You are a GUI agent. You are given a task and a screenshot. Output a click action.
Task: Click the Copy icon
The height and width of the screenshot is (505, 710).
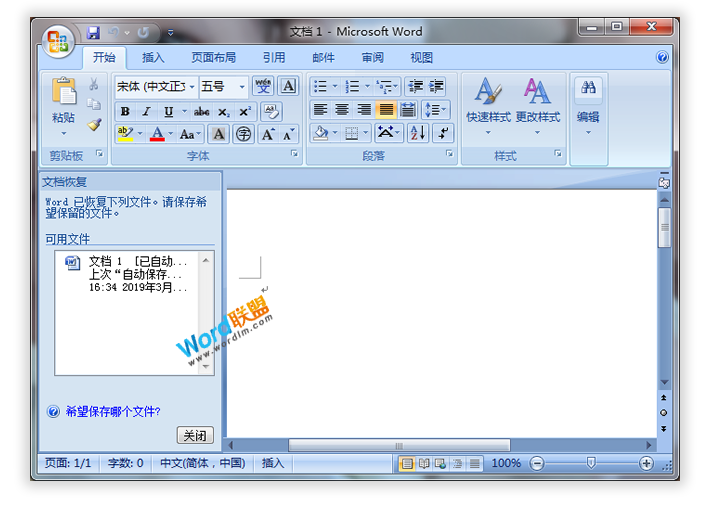click(x=94, y=104)
